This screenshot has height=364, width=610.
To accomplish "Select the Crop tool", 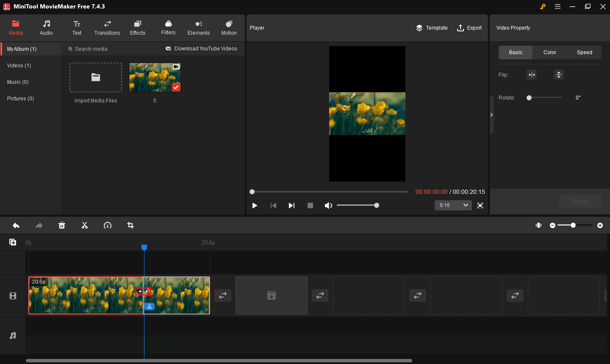I will click(130, 226).
